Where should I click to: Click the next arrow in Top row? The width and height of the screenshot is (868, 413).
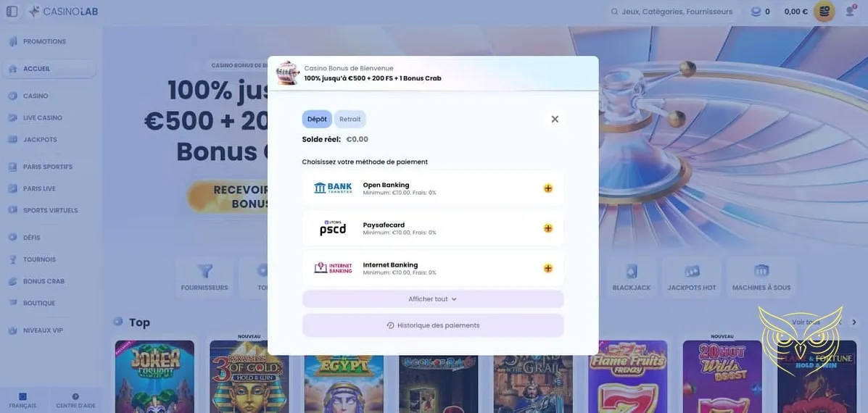[x=854, y=322]
